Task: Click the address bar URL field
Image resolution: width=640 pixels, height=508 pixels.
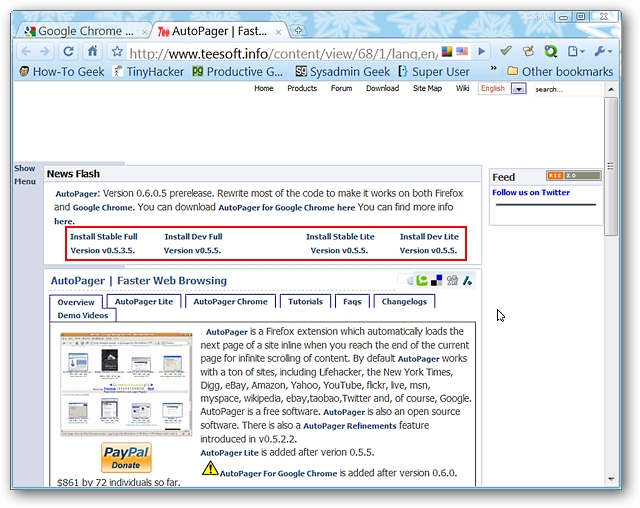Action: click(x=283, y=53)
